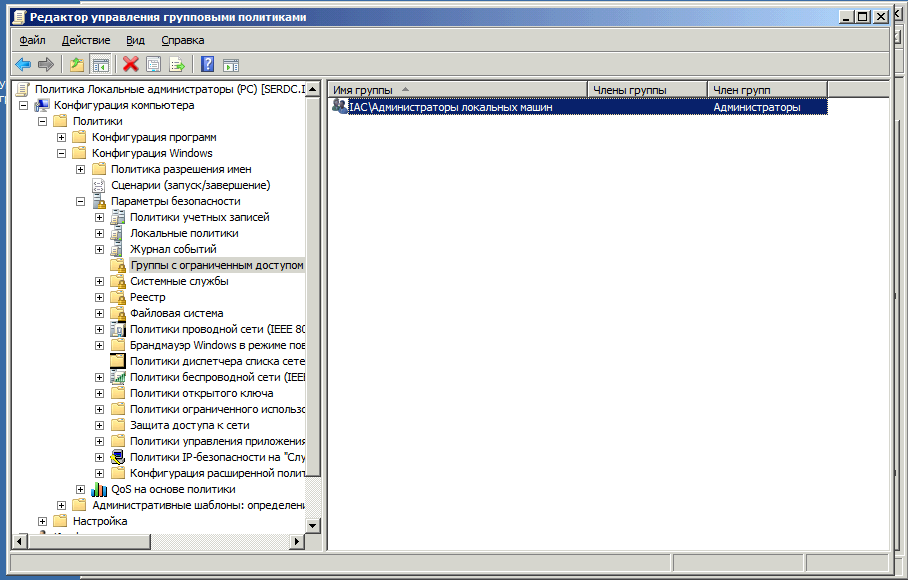Collapse the Конфигурация компьютера node
The image size is (908, 580).
pos(23,105)
